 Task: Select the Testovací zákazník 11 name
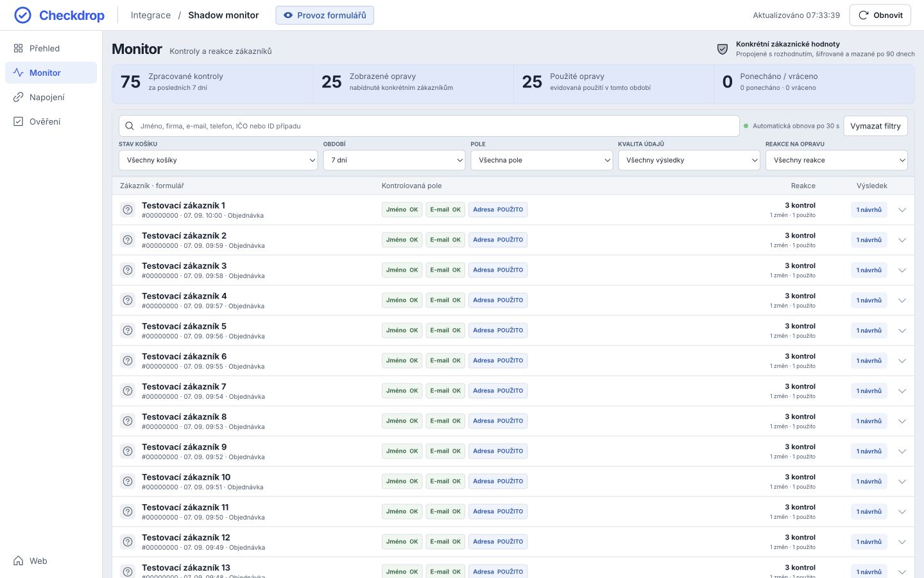pos(185,507)
